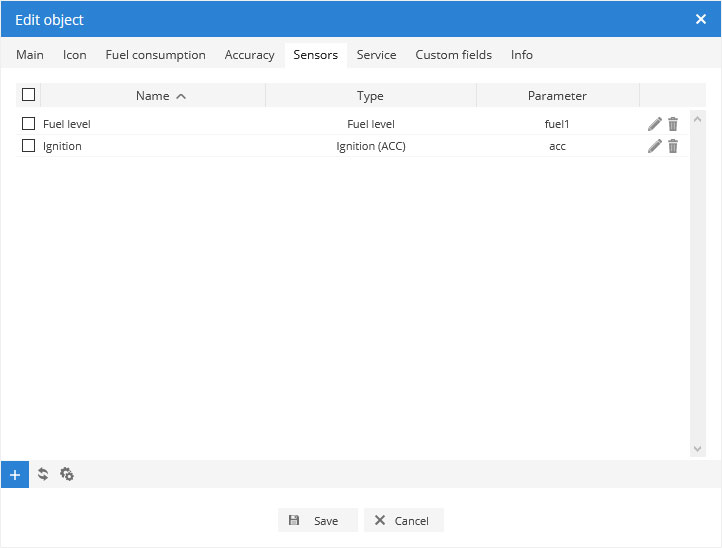Go to Fuel consumption tab

(156, 55)
